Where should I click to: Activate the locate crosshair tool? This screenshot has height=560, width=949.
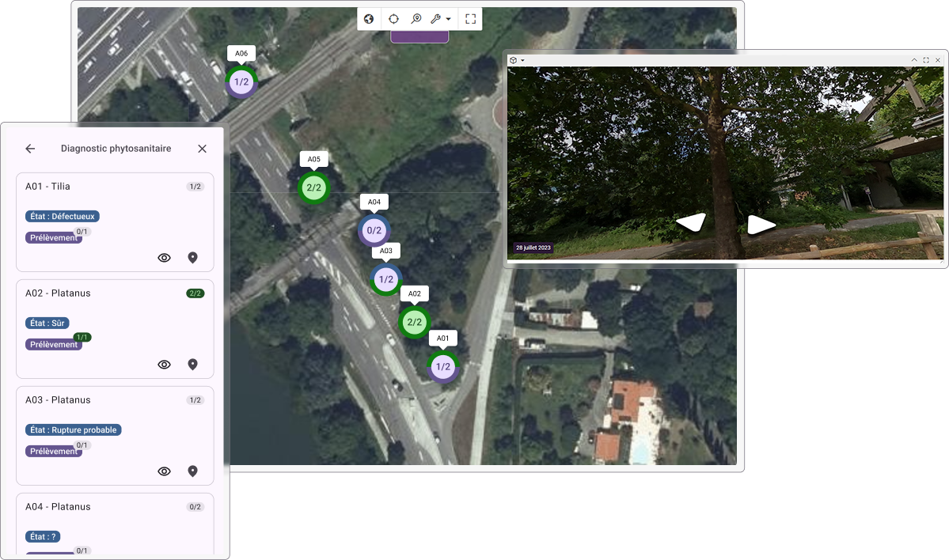point(393,19)
